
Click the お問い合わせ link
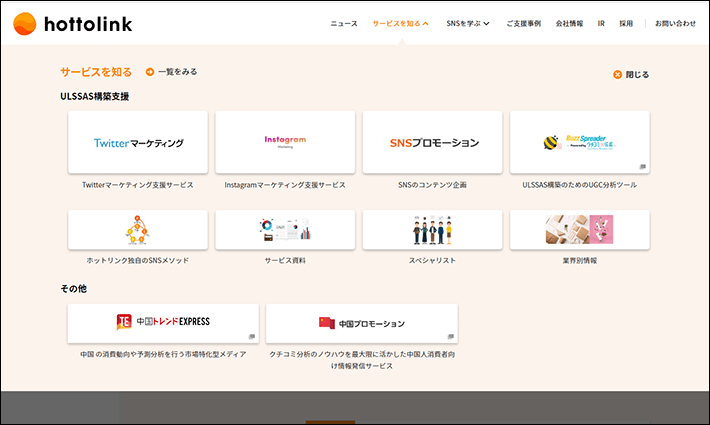(x=675, y=24)
